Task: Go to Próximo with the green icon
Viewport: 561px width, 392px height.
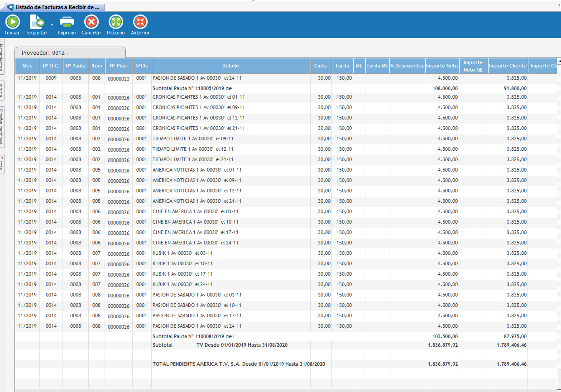Action: click(x=115, y=22)
